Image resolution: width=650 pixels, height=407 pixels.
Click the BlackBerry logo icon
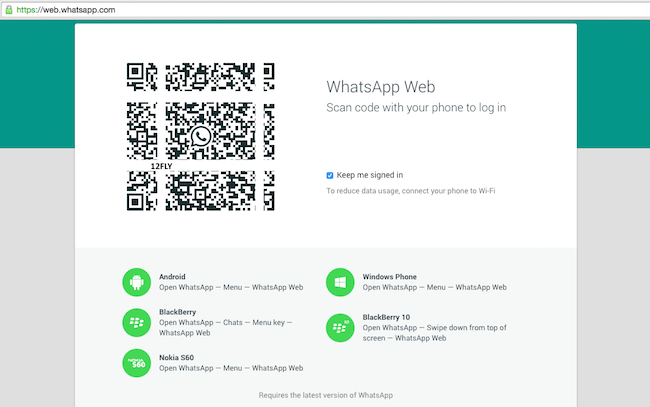136,322
